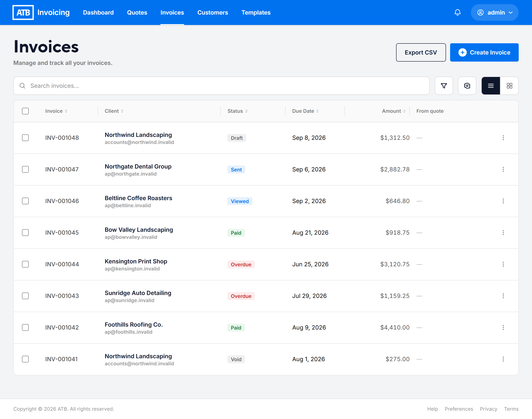Go to the Dashboard tab

pos(98,12)
